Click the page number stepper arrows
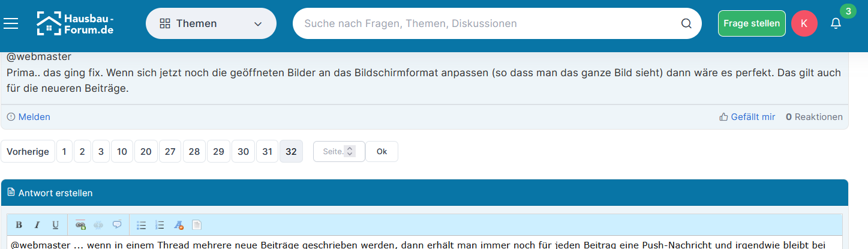The width and height of the screenshot is (868, 249). pos(351,151)
